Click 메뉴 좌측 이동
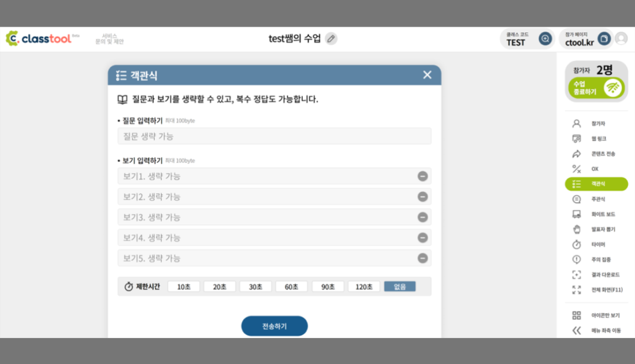 596,331
